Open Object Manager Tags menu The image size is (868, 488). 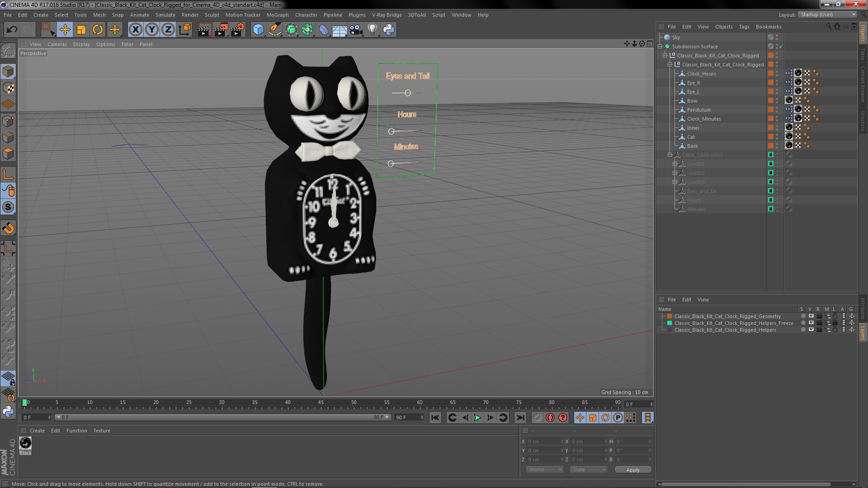click(x=744, y=27)
